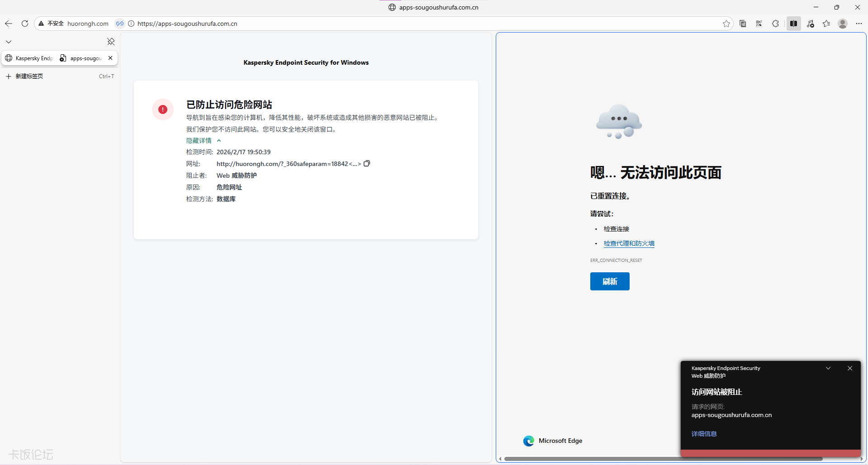Click the horizontal scrollbar in right pane
Screen dimensions: 868x465
tap(663, 459)
